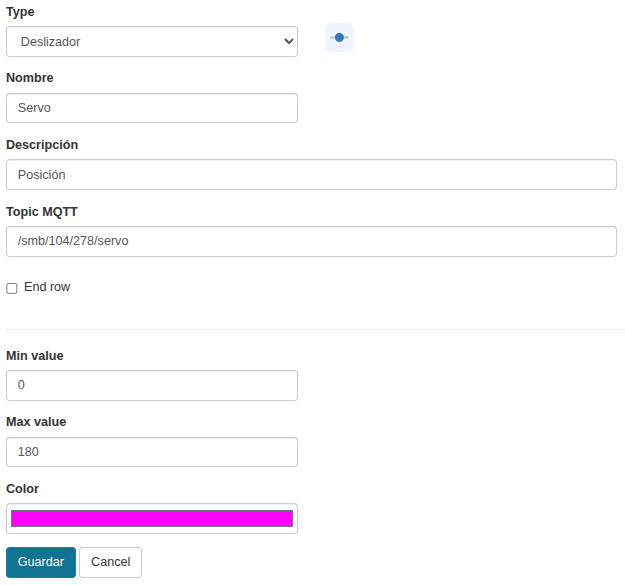Click the slider widget preview icon
Image resolution: width=625 pixels, height=585 pixels.
339,37
